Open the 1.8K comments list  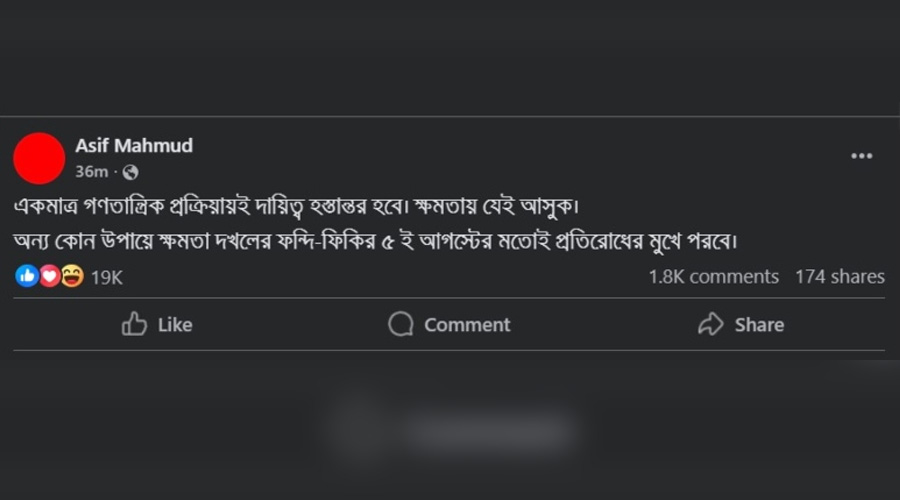[713, 277]
